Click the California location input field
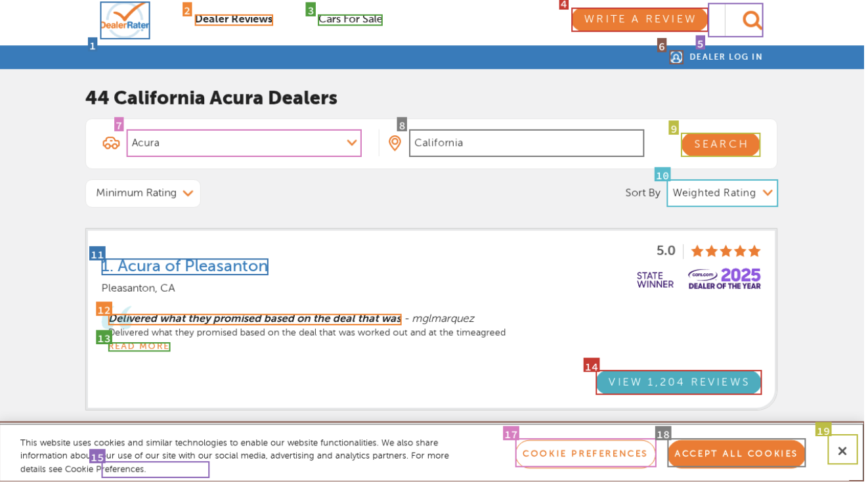868x490 pixels. click(x=526, y=143)
